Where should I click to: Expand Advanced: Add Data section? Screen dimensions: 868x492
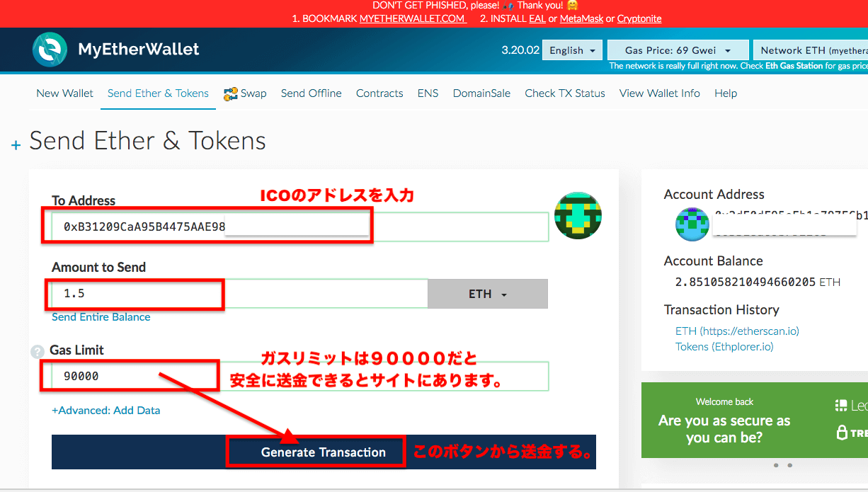[106, 411]
